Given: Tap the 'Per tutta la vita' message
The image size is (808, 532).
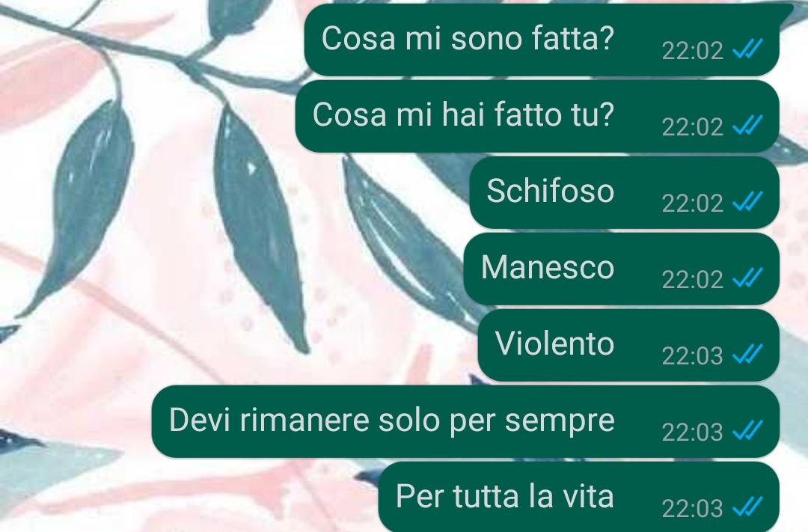Looking at the screenshot, I should (578, 497).
